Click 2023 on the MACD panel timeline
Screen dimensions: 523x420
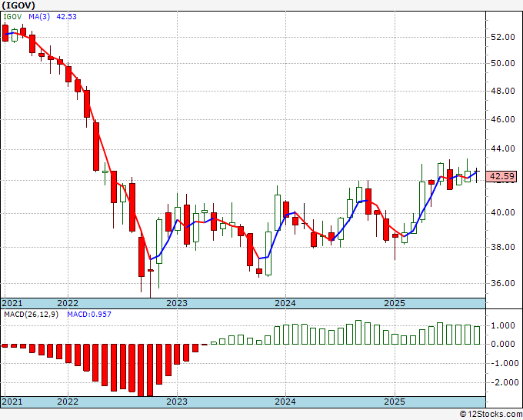tap(177, 402)
